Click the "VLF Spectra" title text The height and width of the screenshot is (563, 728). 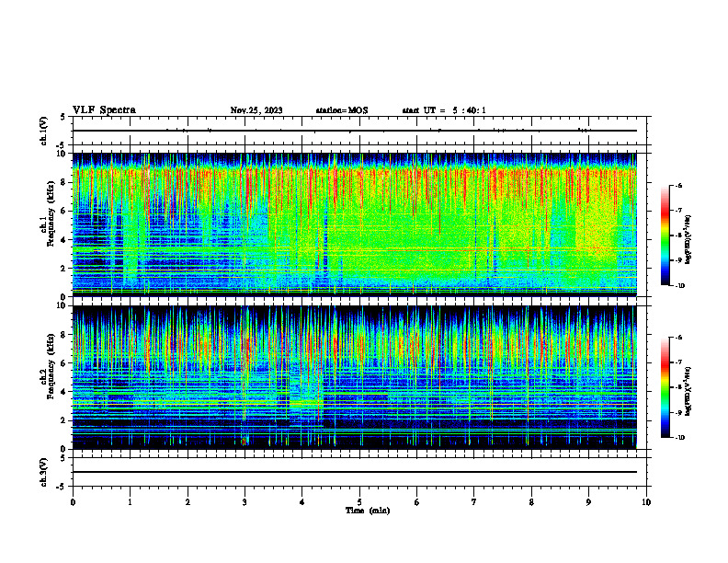coord(104,110)
